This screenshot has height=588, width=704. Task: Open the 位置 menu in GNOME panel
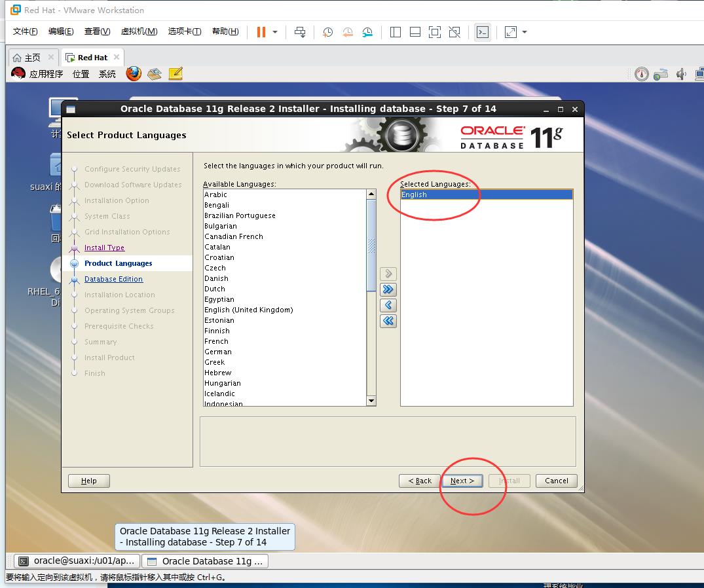pyautogui.click(x=81, y=73)
